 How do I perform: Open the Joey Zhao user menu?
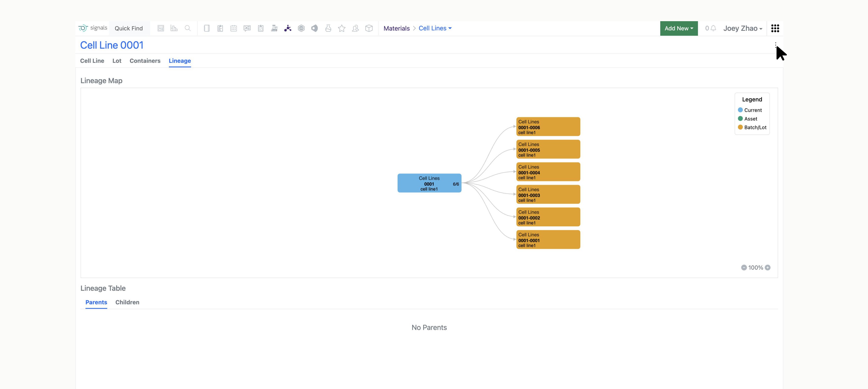coord(743,28)
